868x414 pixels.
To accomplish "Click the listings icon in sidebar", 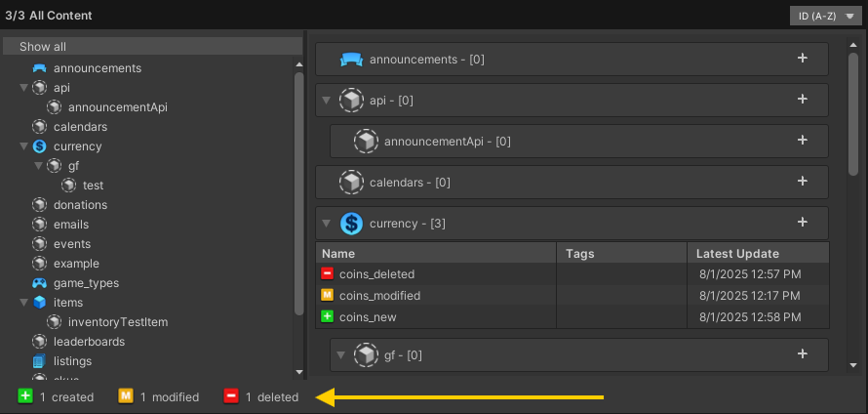I will [39, 361].
